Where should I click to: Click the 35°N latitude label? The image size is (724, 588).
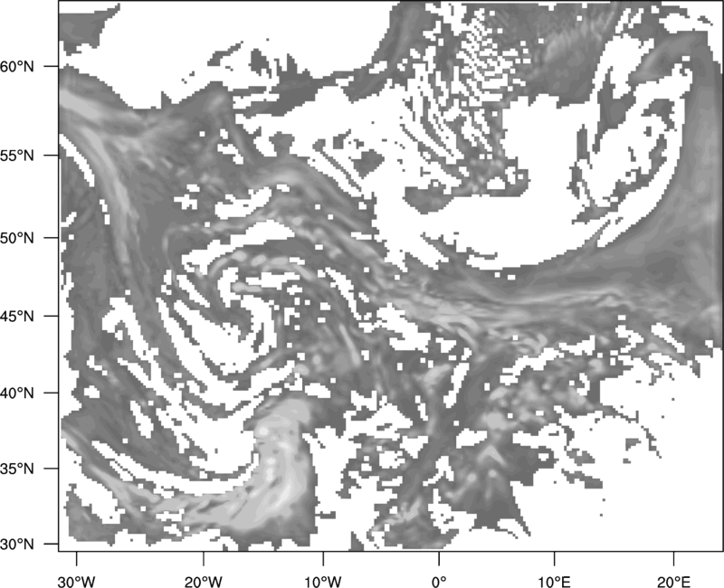point(17,469)
